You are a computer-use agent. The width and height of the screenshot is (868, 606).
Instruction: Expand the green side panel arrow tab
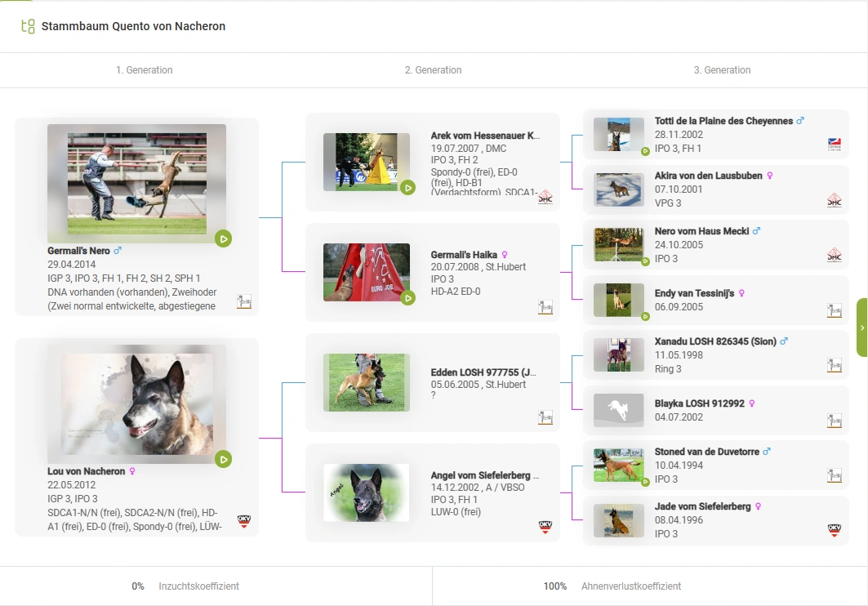[861, 328]
